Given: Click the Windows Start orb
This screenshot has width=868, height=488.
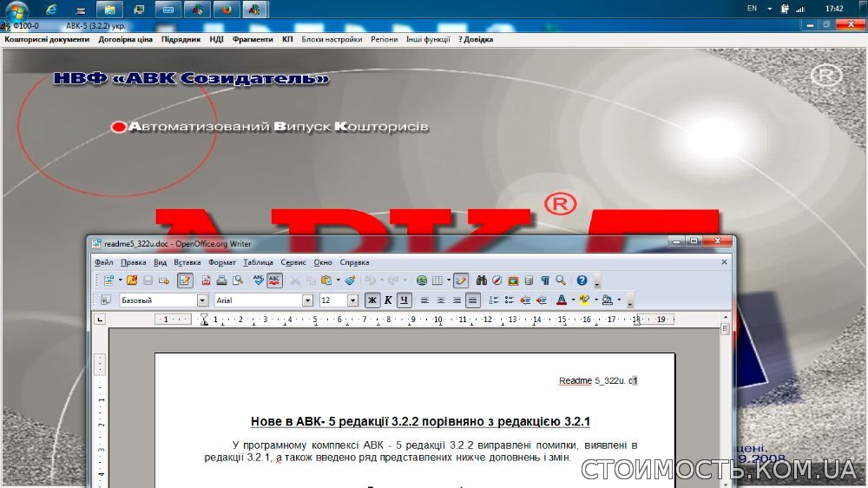Looking at the screenshot, I should pos(16,10).
